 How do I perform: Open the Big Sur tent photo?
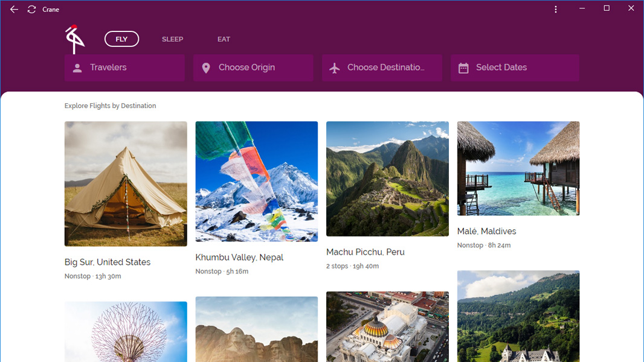coord(126,183)
